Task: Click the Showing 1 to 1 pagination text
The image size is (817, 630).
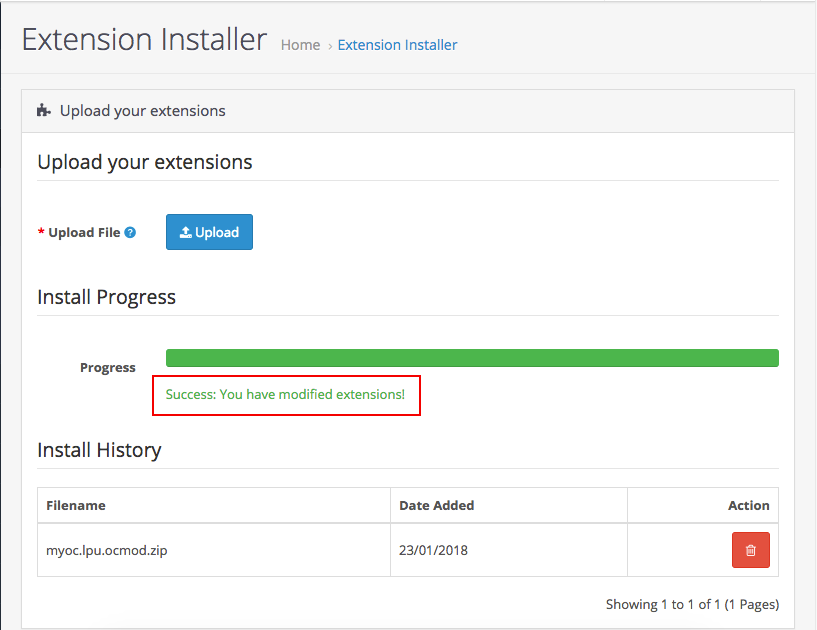Action: (692, 604)
